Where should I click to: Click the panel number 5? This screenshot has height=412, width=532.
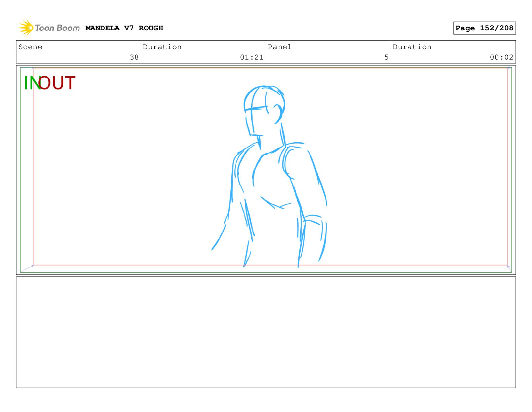pos(386,57)
